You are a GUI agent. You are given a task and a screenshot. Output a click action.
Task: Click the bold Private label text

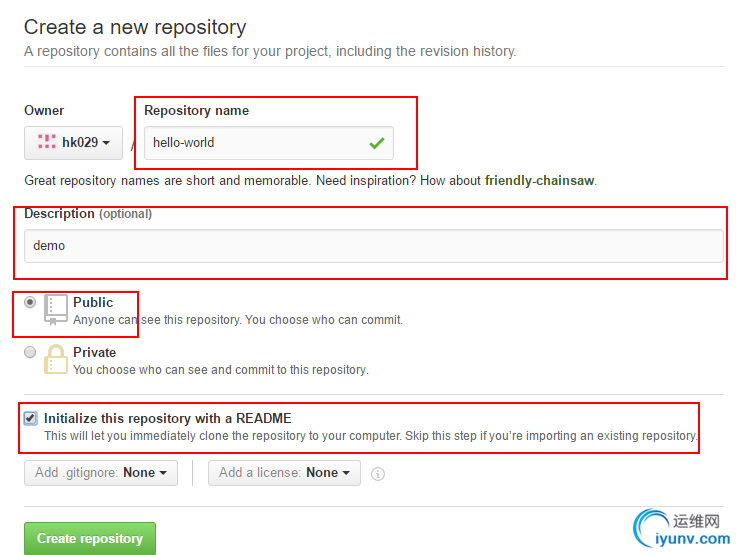(x=94, y=352)
